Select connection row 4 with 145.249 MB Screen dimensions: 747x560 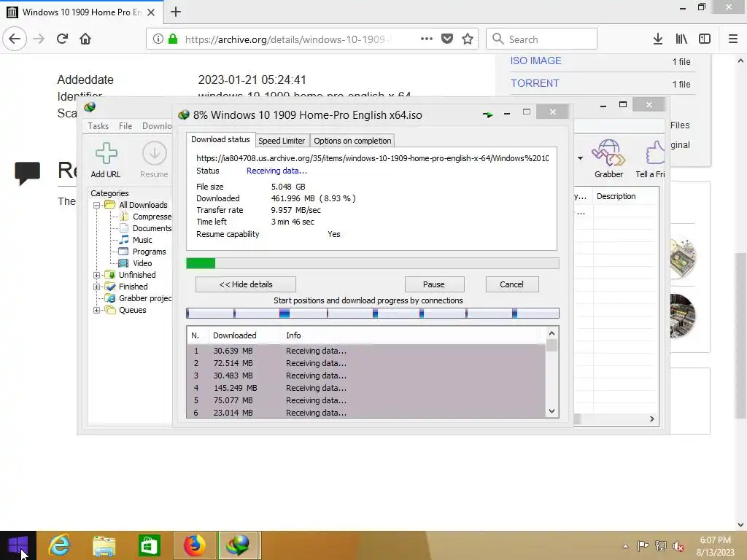pyautogui.click(x=366, y=388)
